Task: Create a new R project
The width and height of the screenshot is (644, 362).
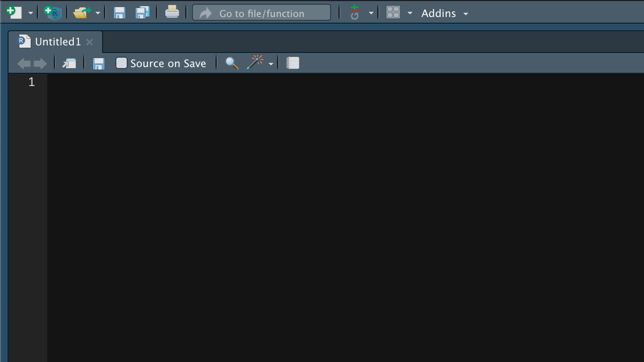Action: tap(53, 13)
